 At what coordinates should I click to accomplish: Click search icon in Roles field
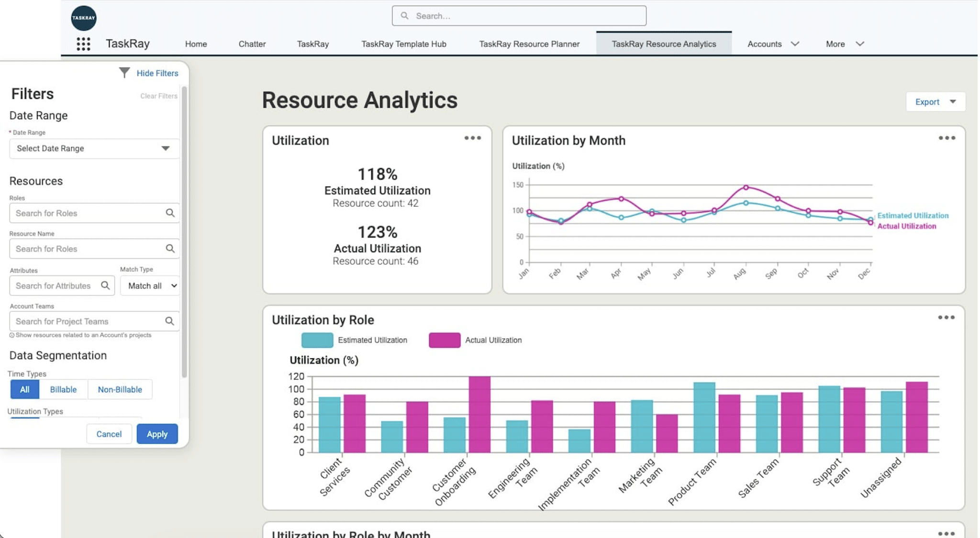pos(170,213)
